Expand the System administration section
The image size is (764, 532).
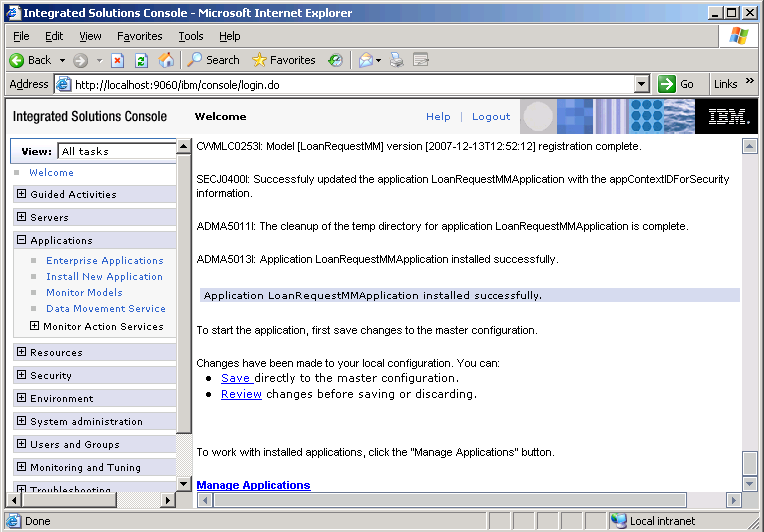21,420
